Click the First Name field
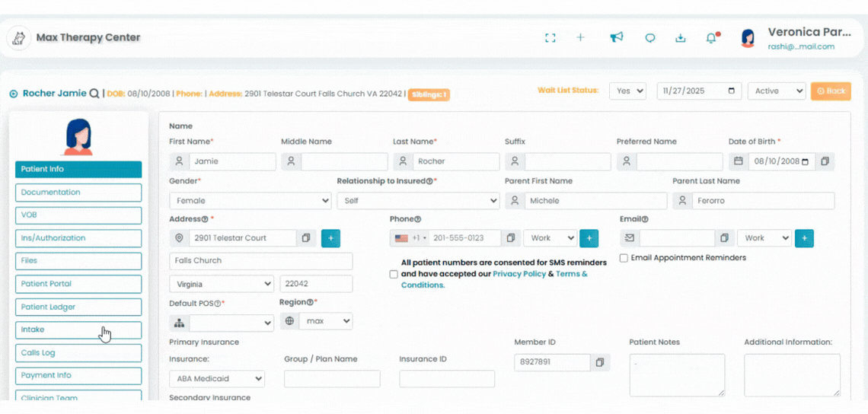The image size is (868, 414). 232,161
